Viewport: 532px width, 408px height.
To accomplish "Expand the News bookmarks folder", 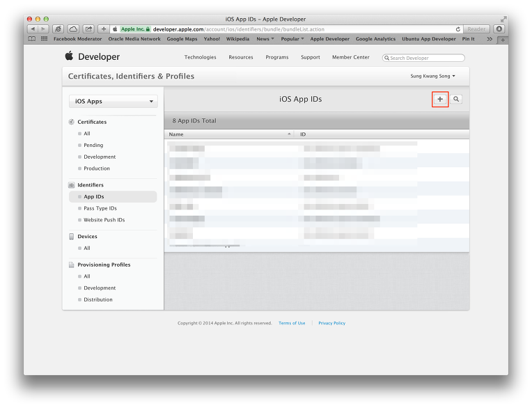I will 265,39.
